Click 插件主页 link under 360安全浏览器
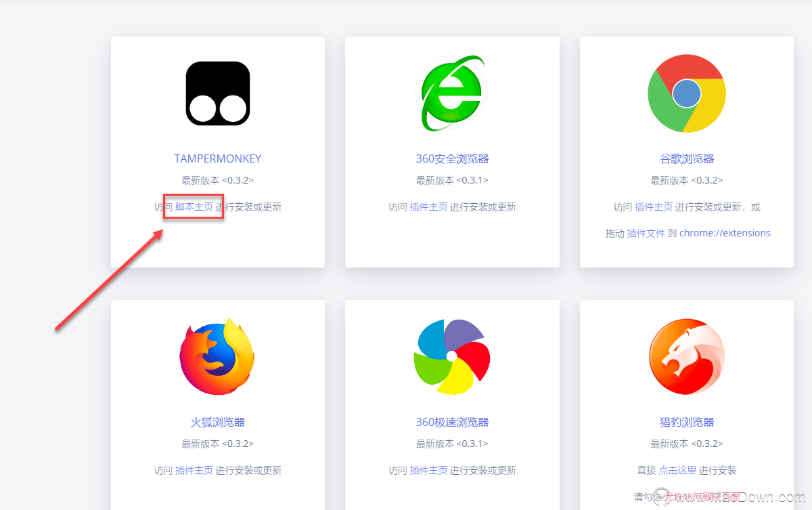The width and height of the screenshot is (812, 510). coord(428,207)
